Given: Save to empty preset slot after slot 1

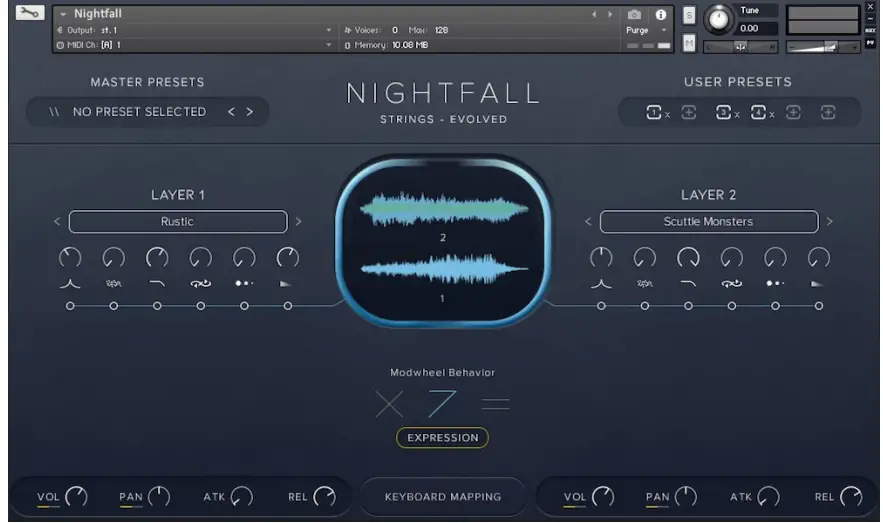Looking at the screenshot, I should [689, 112].
